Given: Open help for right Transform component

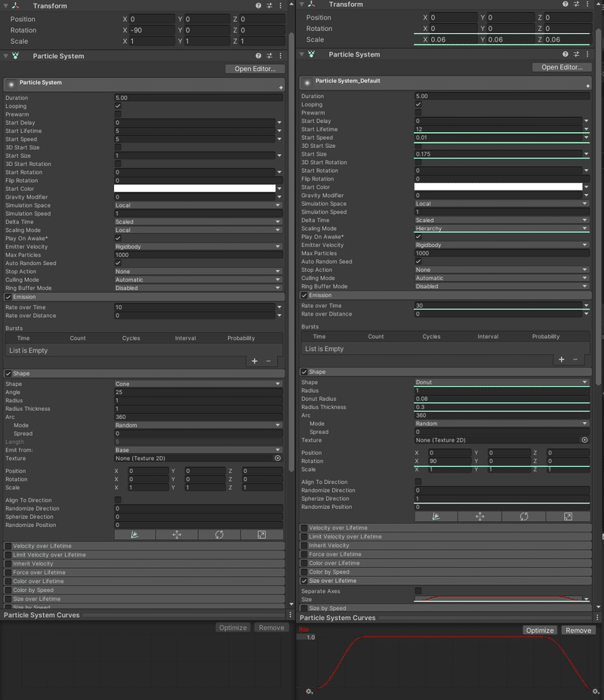Looking at the screenshot, I should click(565, 4).
